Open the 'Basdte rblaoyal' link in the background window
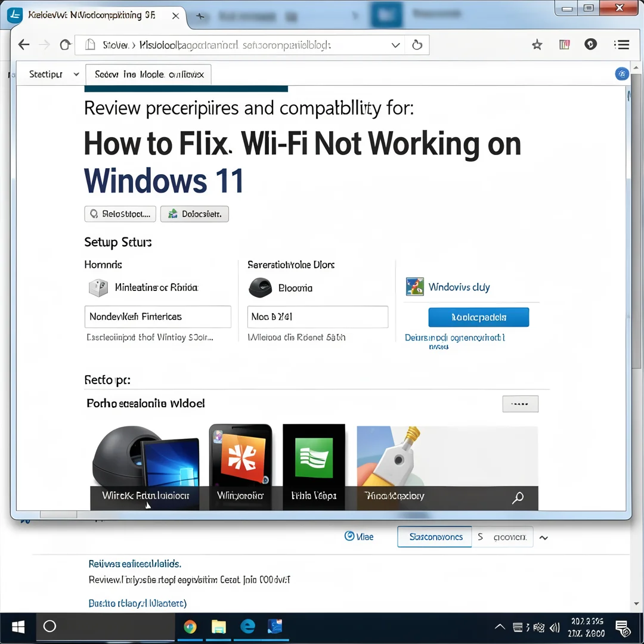 pos(138,603)
